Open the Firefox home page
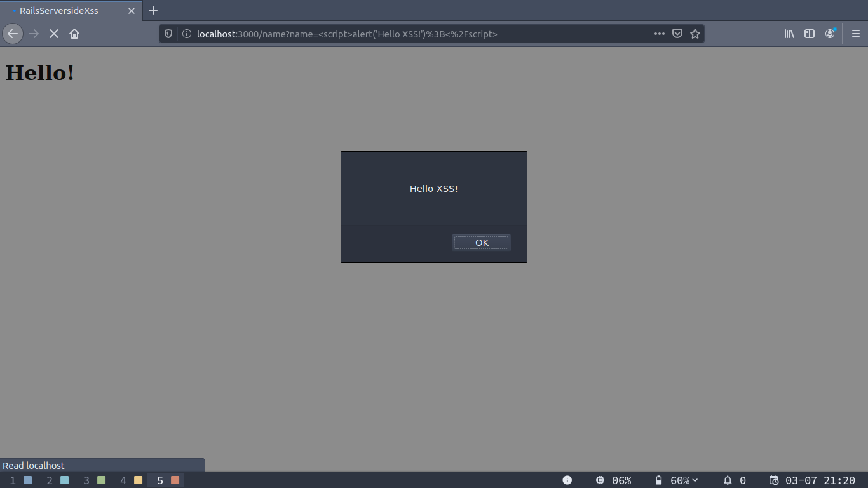The image size is (868, 488). pyautogui.click(x=74, y=34)
